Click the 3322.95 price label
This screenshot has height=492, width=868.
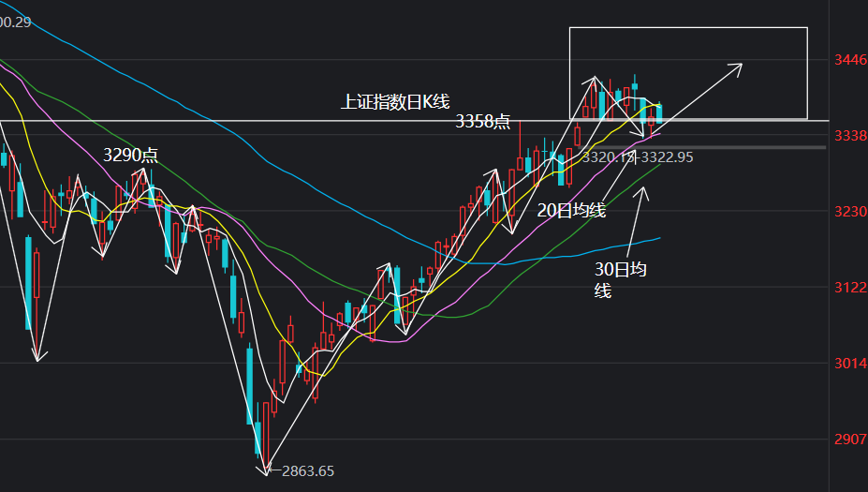click(x=667, y=157)
